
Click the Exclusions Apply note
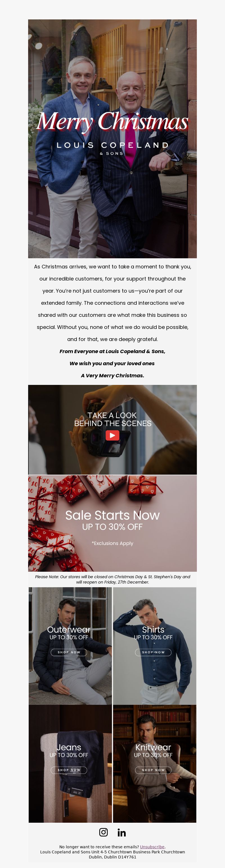click(x=112, y=543)
